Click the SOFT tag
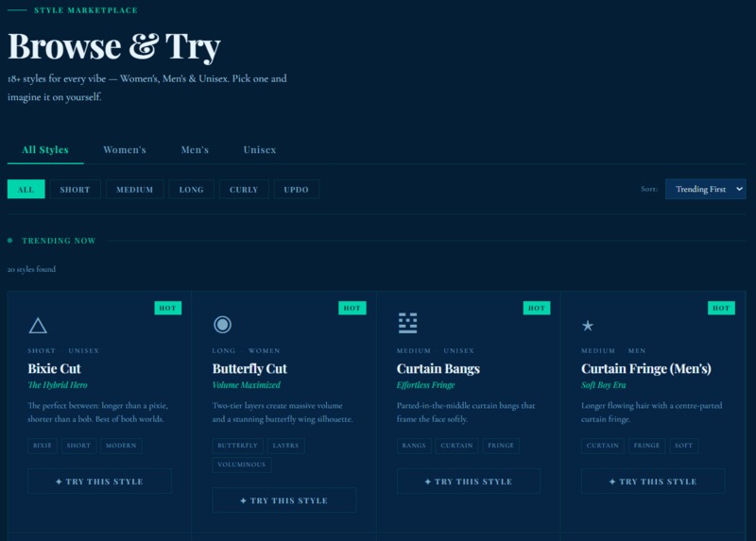The image size is (756, 541). tap(683, 446)
